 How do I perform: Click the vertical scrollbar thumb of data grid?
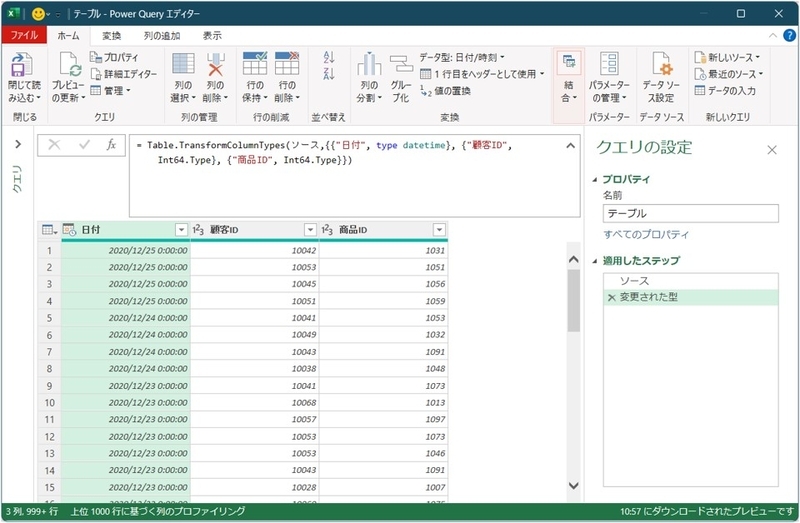(573, 300)
